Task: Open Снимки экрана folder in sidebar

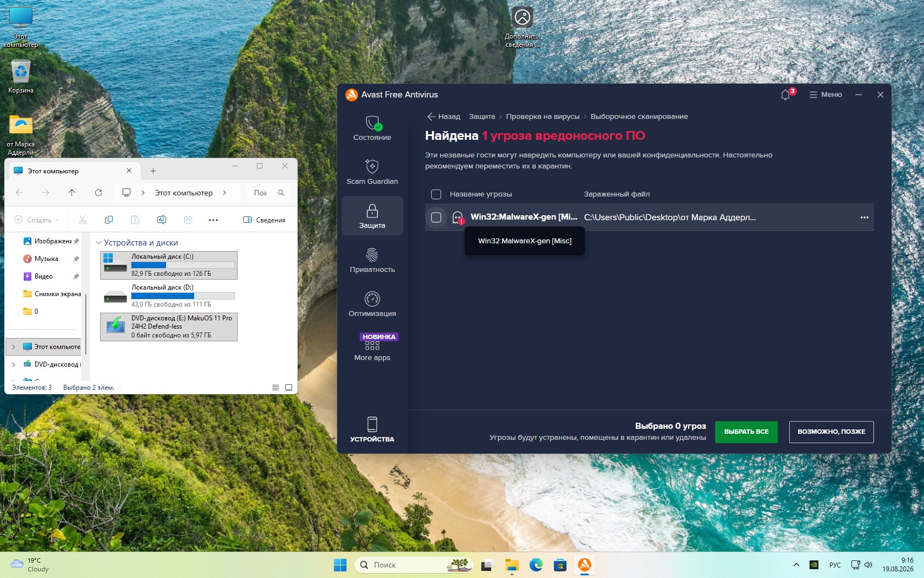Action: [x=52, y=294]
